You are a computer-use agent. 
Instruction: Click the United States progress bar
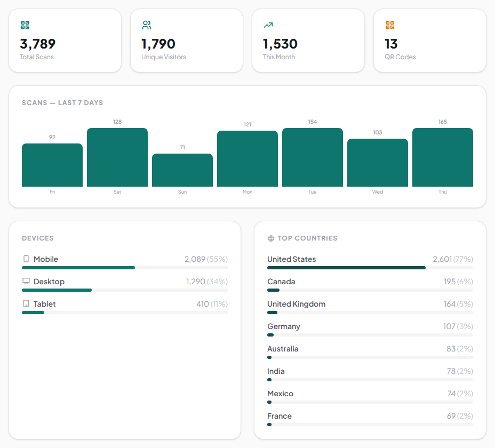point(370,268)
